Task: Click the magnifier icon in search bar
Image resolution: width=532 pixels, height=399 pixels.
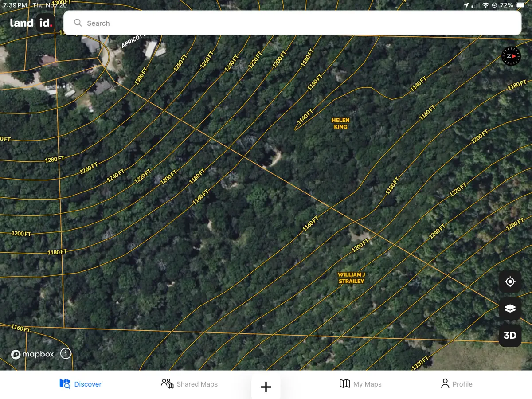Action: (x=78, y=23)
